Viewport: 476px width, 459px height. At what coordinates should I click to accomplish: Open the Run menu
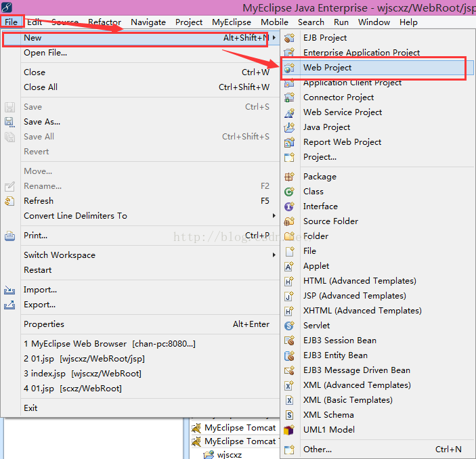point(341,22)
